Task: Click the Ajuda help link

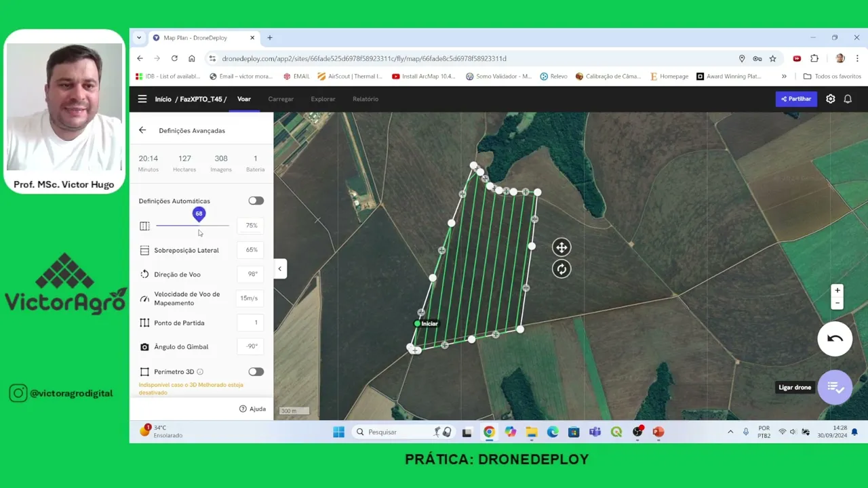Action: pyautogui.click(x=252, y=409)
